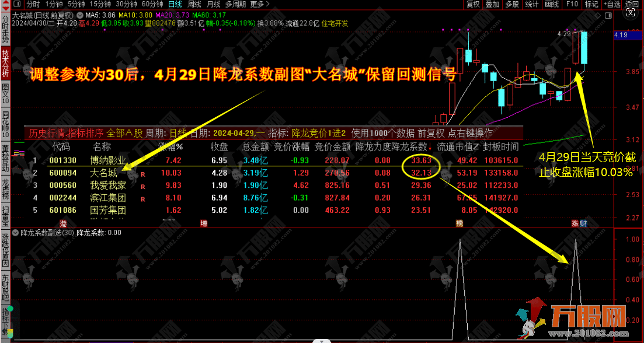Click the 统计 statistics icon
Image resolution: width=644 pixels, height=343 pixels.
coord(531,5)
